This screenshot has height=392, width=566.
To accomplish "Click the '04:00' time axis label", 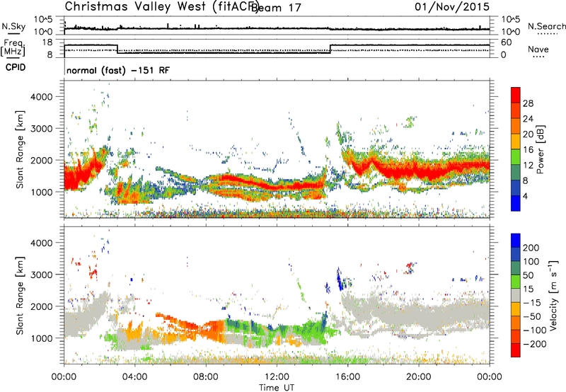I will (135, 377).
